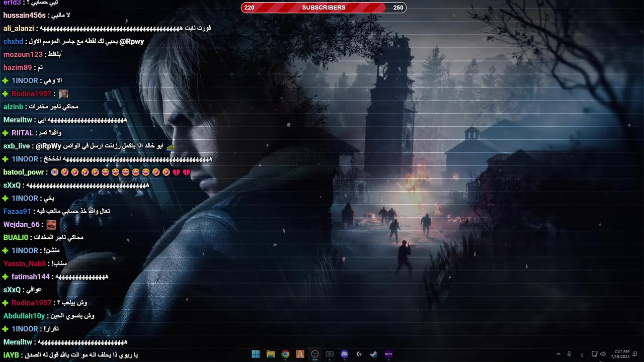Screen dimensions: 644x362
Task: Click the @RpWy mention in sxb_live's message
Action: pyautogui.click(x=49, y=146)
